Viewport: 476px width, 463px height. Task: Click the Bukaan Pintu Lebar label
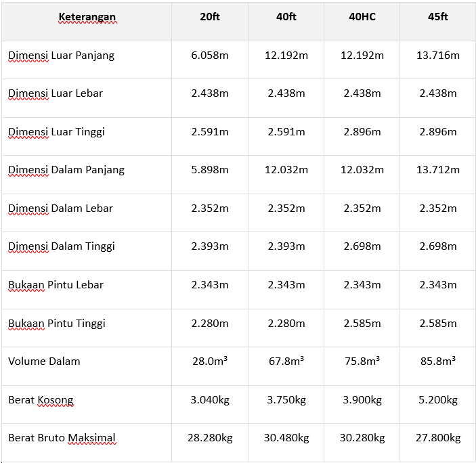pos(56,285)
